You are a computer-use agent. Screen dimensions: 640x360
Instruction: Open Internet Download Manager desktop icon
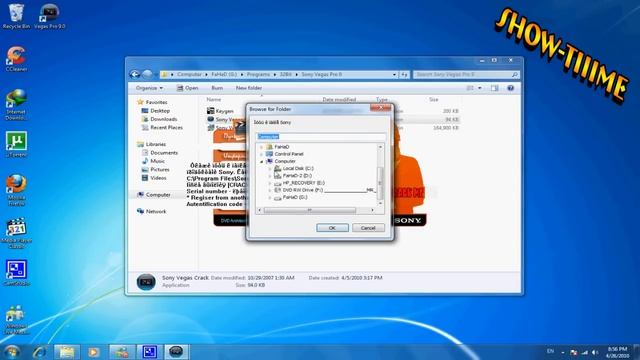[16, 104]
